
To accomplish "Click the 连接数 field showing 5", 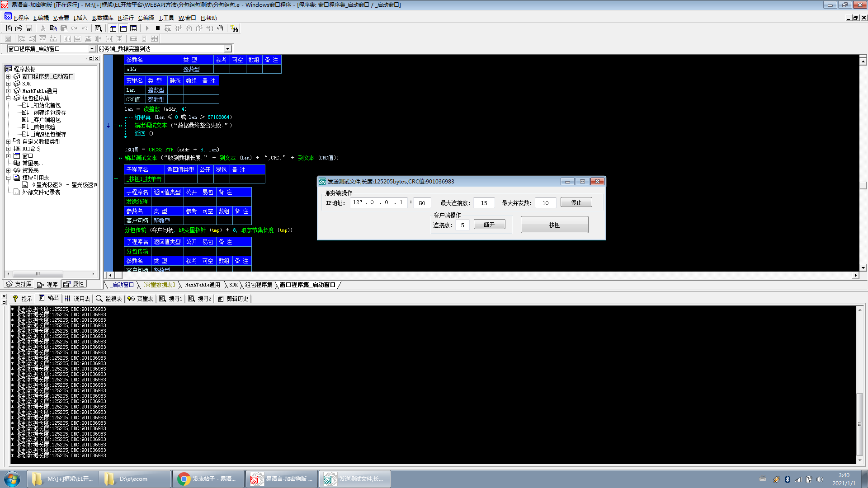I will point(462,225).
